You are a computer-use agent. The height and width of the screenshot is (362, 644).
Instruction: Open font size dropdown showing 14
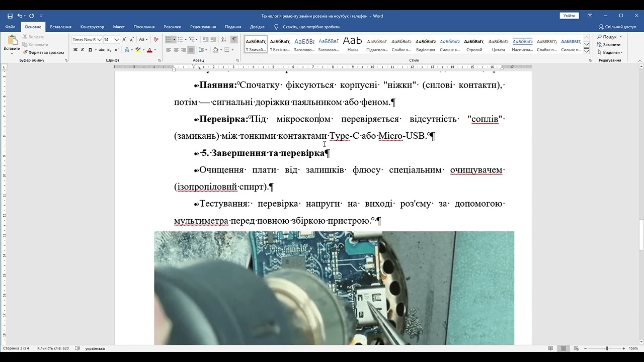click(117, 39)
